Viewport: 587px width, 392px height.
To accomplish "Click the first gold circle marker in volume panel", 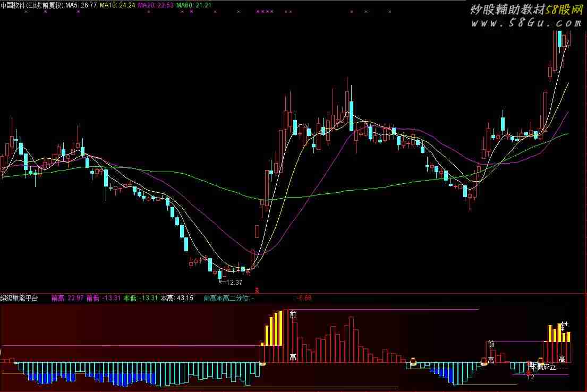I will coord(262,363).
